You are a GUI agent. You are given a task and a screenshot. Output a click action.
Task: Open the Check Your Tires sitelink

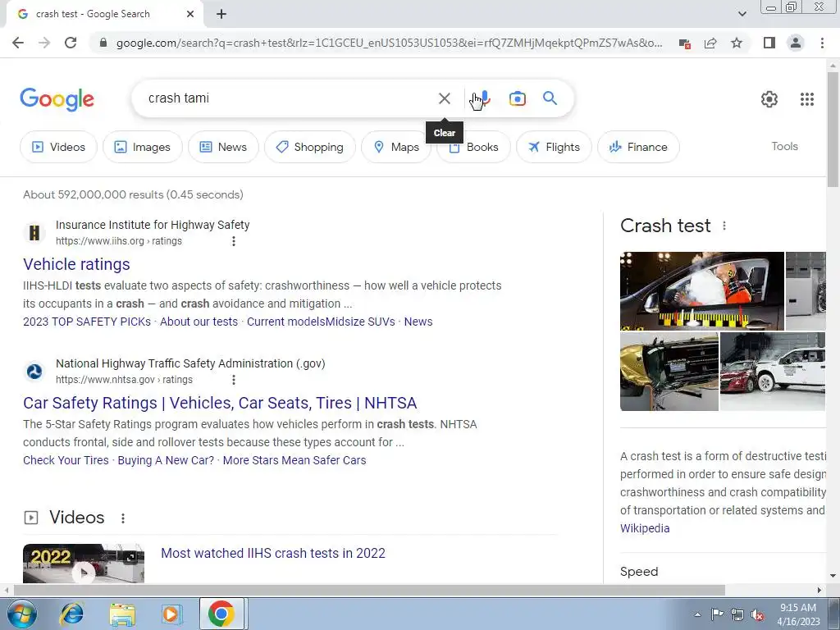[x=66, y=460]
